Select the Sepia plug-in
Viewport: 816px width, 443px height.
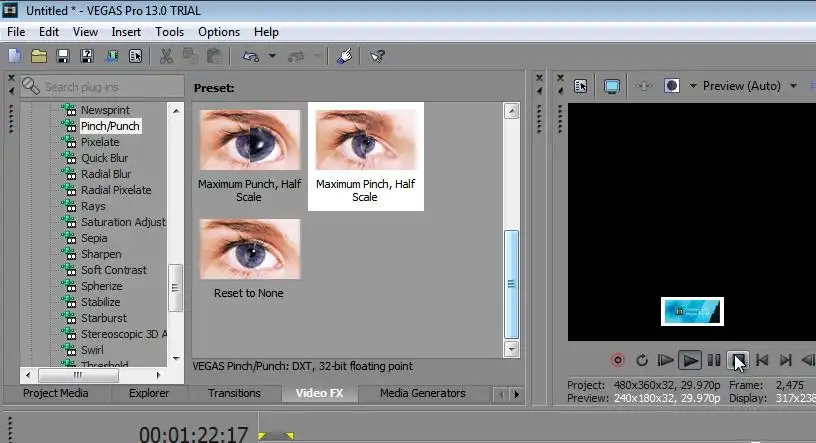click(94, 238)
